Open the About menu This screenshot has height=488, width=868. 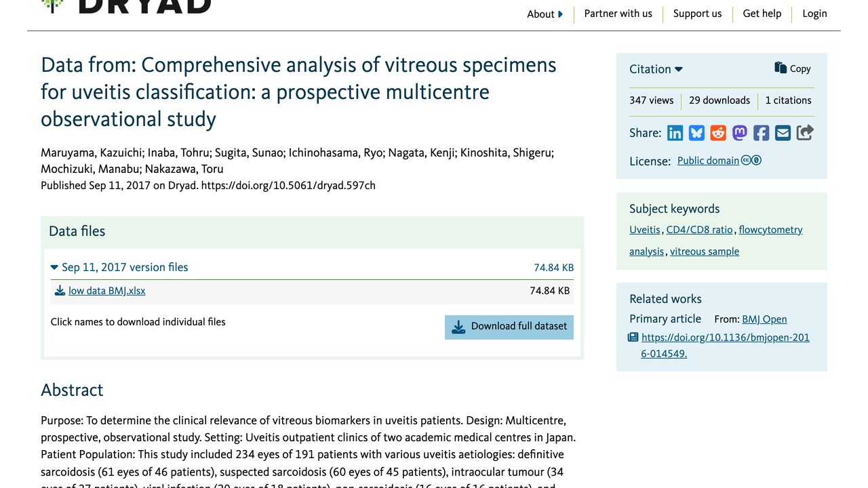pyautogui.click(x=545, y=14)
